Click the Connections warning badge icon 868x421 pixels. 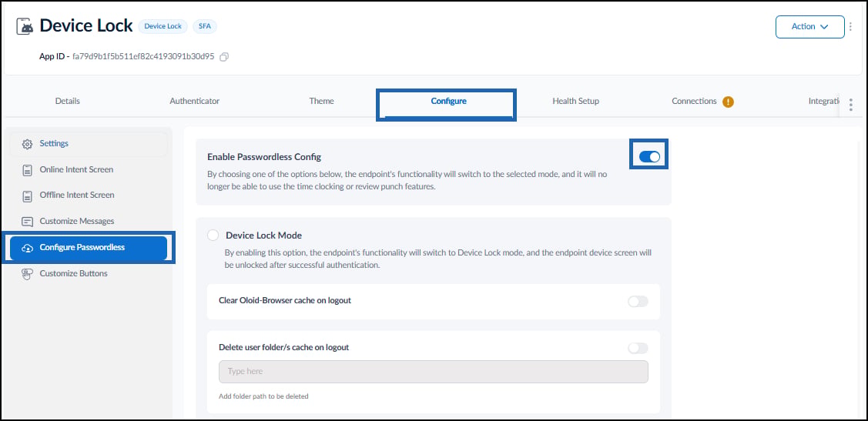(x=728, y=102)
